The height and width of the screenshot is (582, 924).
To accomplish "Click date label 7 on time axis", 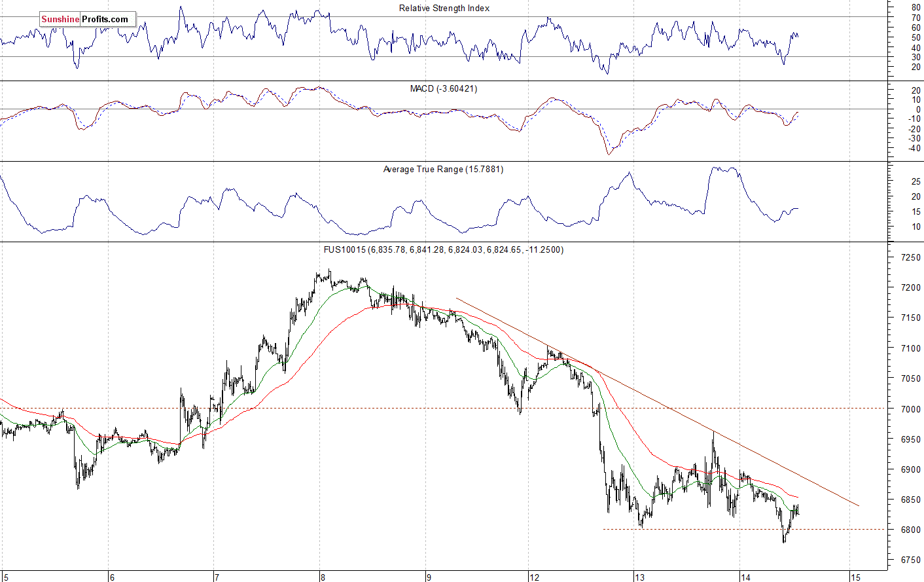I will [217, 577].
